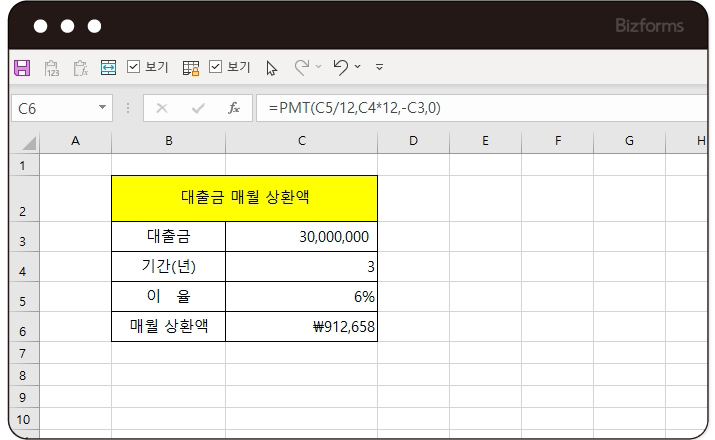The width and height of the screenshot is (715, 440).
Task: Select column G header
Action: pyautogui.click(x=629, y=141)
